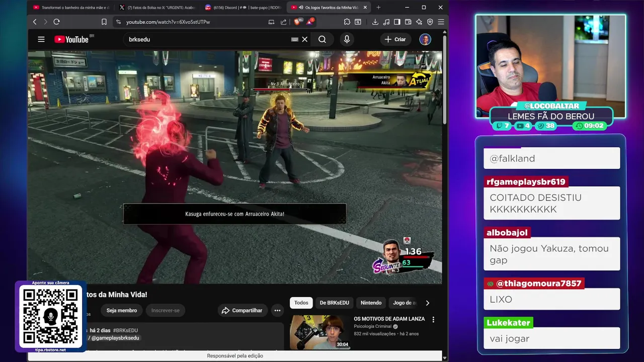
Task: Open OS MOTIVOS DE ADAM LANZA title
Action: pos(389,319)
